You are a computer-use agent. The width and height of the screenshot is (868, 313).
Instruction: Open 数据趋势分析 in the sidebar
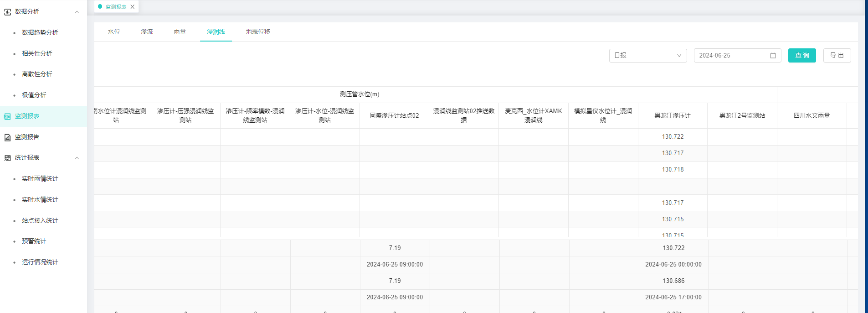[40, 33]
